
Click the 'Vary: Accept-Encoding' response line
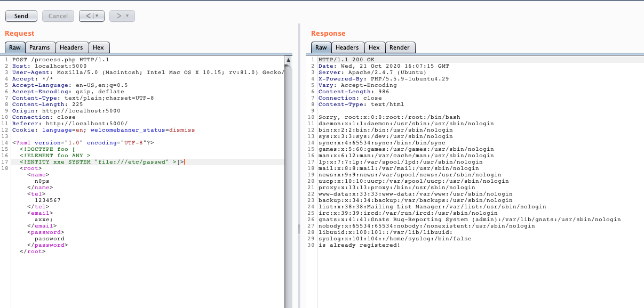pos(357,85)
